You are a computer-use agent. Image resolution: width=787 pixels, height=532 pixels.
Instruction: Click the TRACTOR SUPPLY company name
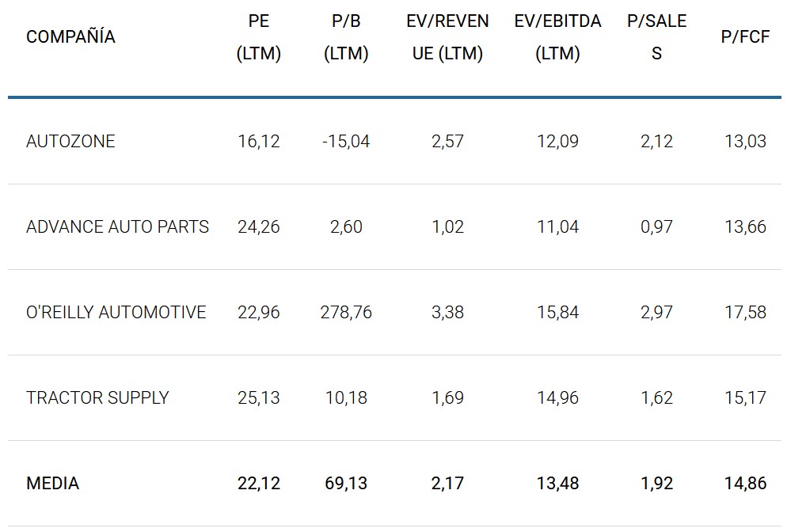click(97, 397)
